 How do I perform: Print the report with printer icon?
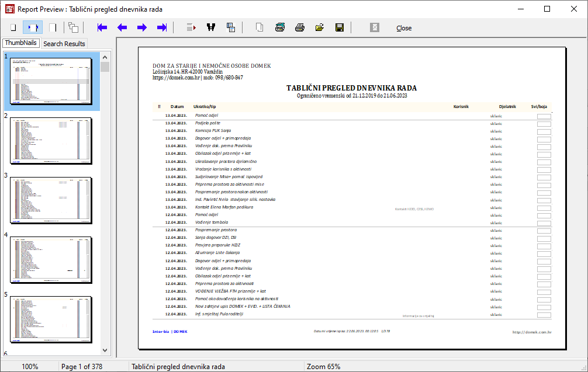300,27
